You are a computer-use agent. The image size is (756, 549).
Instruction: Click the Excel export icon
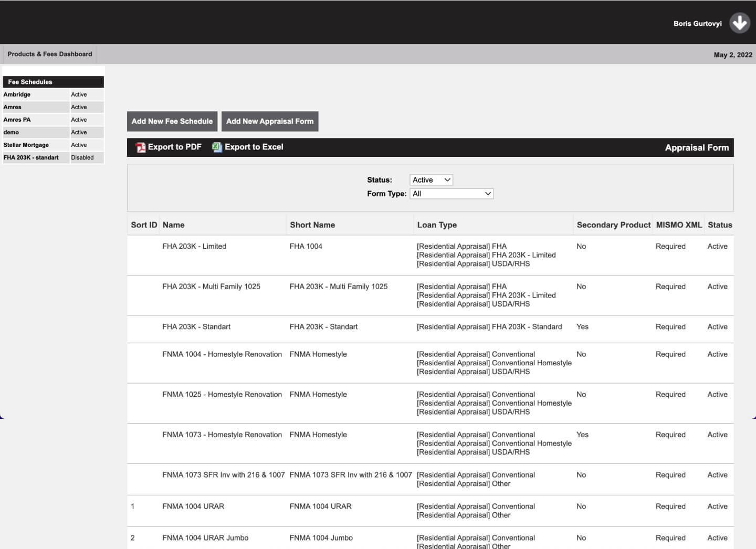[217, 147]
